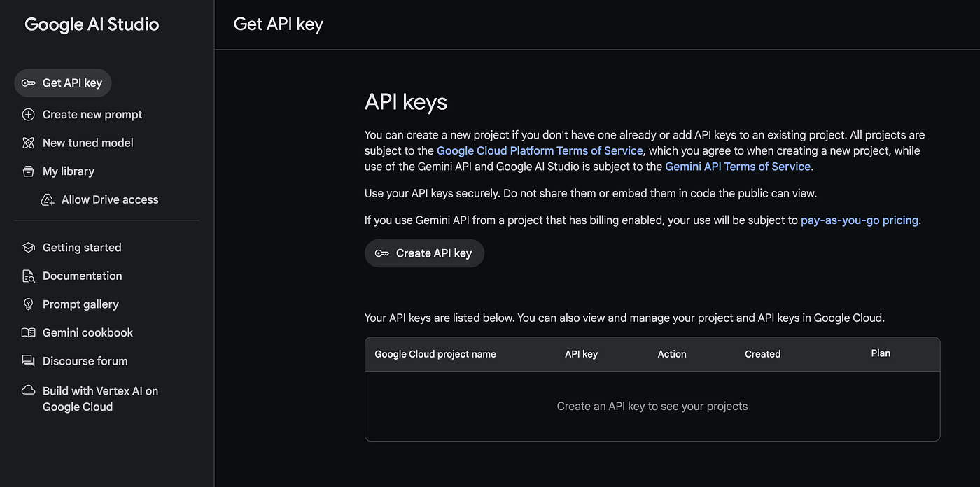Select the New tuned model icon
The image size is (980, 487).
point(28,143)
